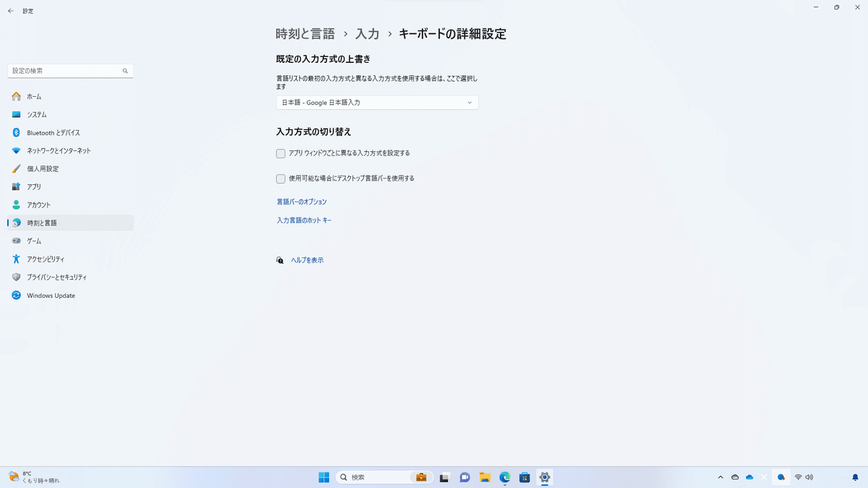Click the taskbar 検索 search box
Screen dimensions: 868x488
pos(385,477)
